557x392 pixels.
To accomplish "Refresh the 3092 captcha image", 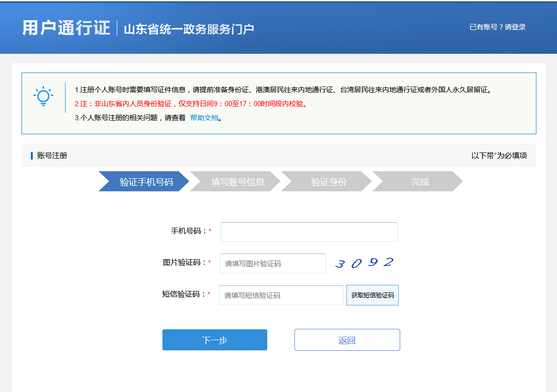I will click(x=364, y=263).
